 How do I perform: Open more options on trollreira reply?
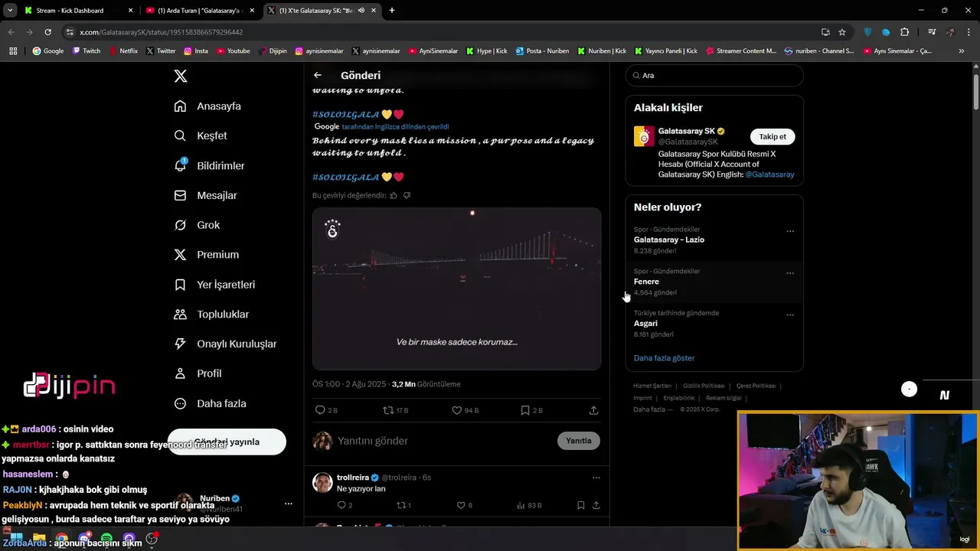(x=596, y=478)
